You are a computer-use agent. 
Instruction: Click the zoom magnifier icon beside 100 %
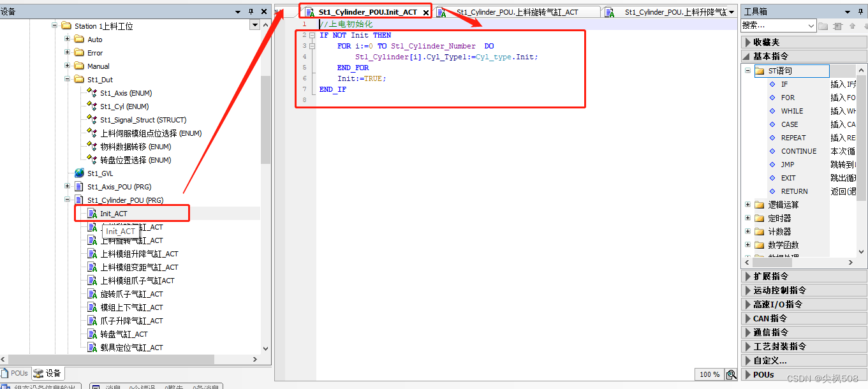tap(731, 374)
